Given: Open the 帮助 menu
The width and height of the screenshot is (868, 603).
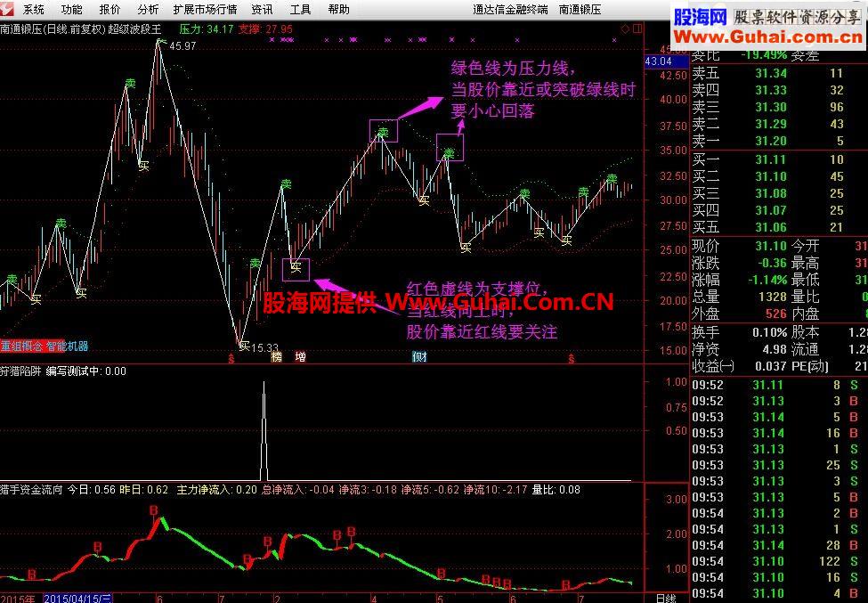Looking at the screenshot, I should tap(338, 10).
